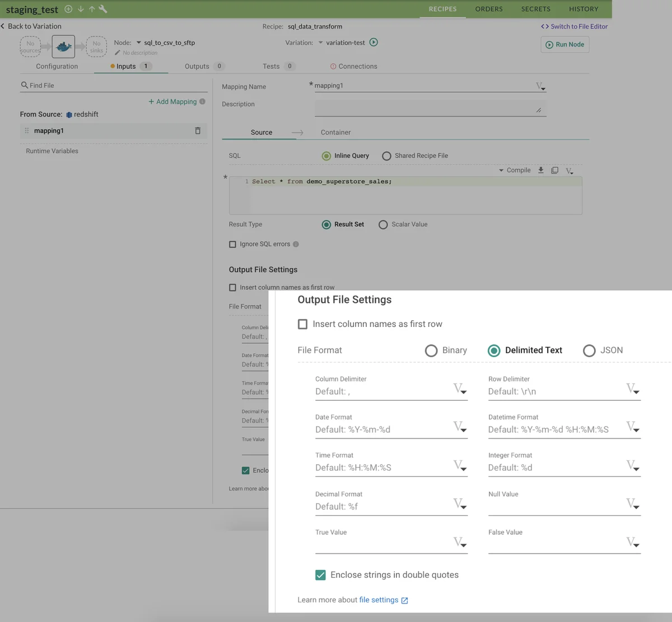This screenshot has width=672, height=622.
Task: Switch to the Outputs tab
Action: tap(198, 66)
